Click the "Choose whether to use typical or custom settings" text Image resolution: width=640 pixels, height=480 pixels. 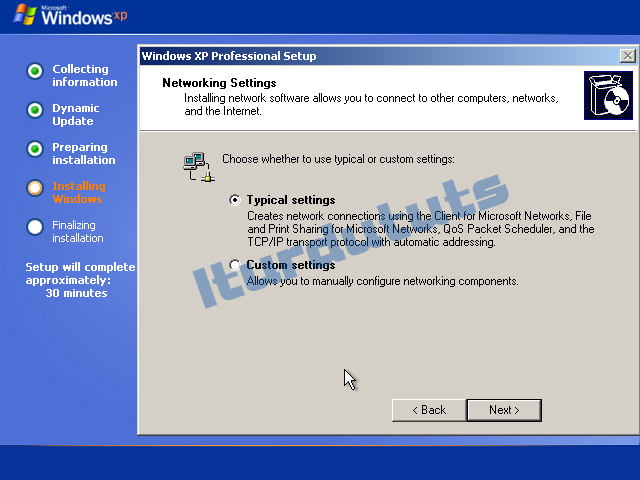point(338,159)
